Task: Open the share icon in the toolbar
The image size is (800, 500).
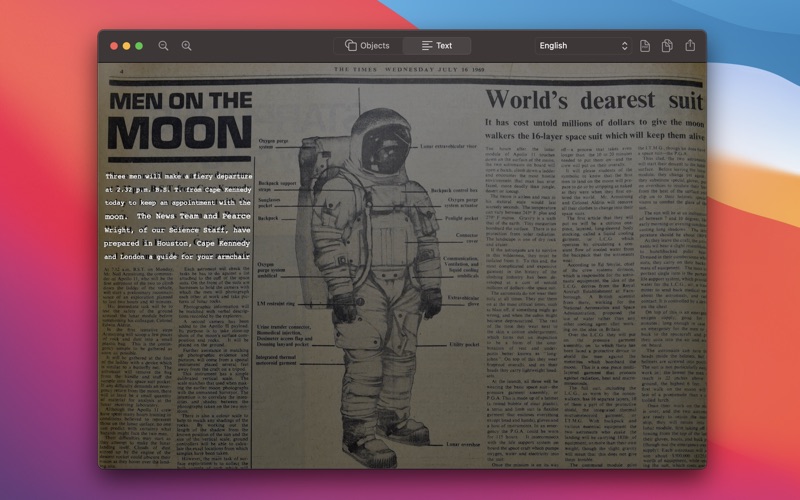Action: pyautogui.click(x=690, y=45)
